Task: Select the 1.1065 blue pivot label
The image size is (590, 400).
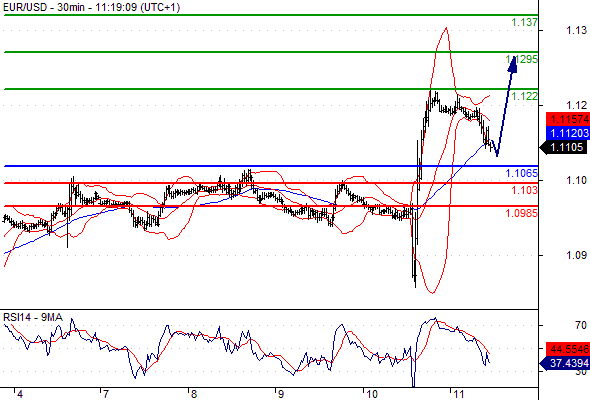Action: pos(522,173)
